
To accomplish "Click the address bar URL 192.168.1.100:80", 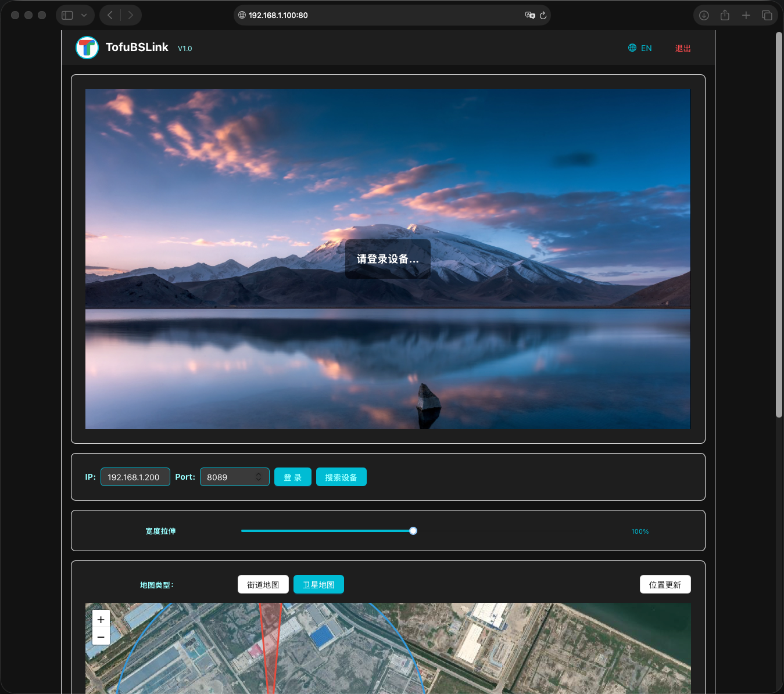I will (x=278, y=15).
